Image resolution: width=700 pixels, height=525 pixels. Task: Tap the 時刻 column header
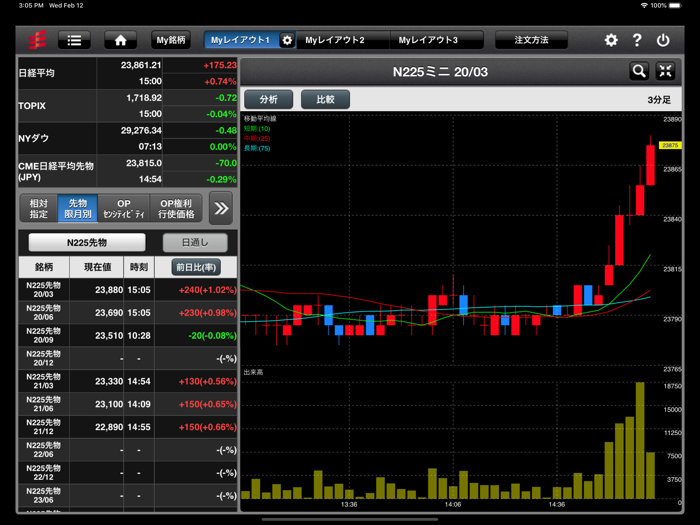point(139,267)
